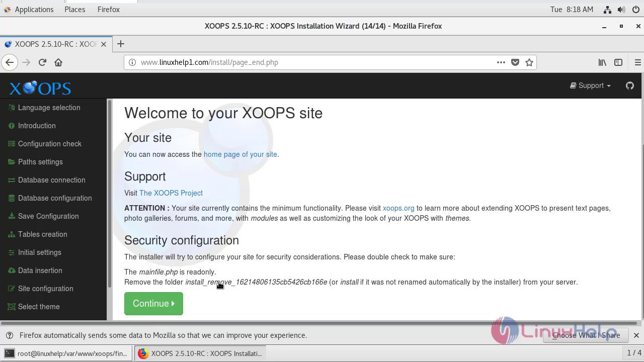Click the power icon in top panel

coord(636,10)
